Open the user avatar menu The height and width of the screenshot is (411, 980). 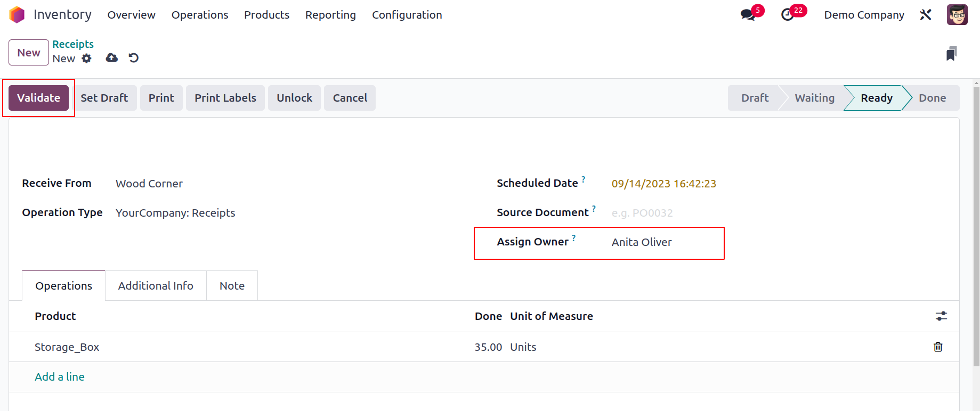pyautogui.click(x=957, y=15)
